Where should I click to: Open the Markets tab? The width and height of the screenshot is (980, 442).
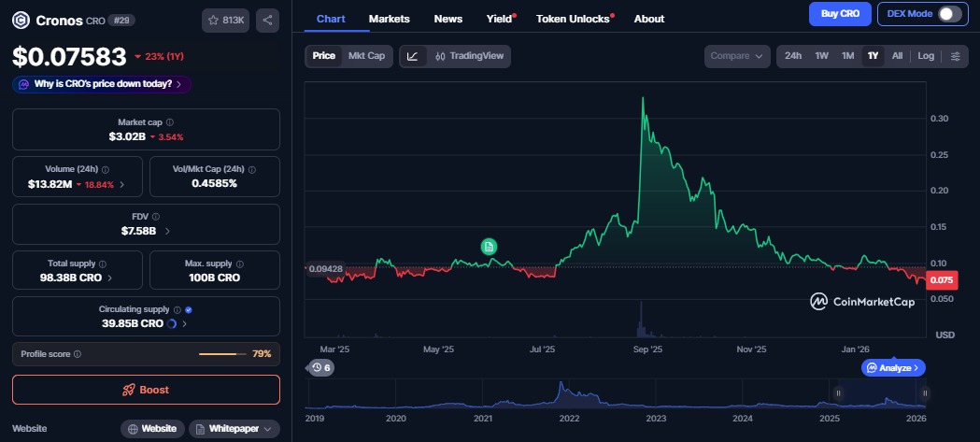390,19
